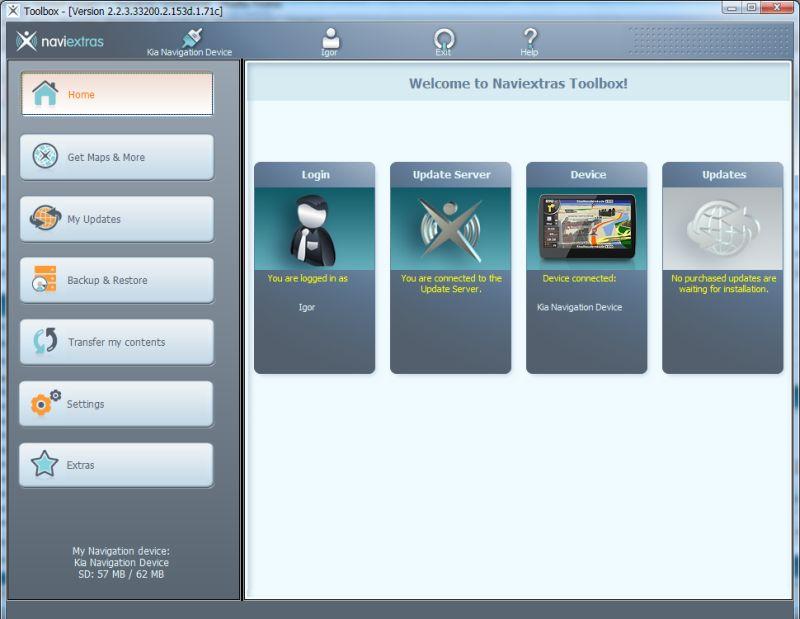The width and height of the screenshot is (800, 619).
Task: Click the disk drive icon for Backup
Action: click(44, 279)
